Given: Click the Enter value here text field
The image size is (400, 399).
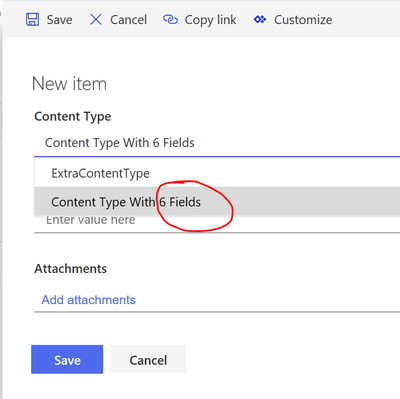Looking at the screenshot, I should (x=217, y=223).
